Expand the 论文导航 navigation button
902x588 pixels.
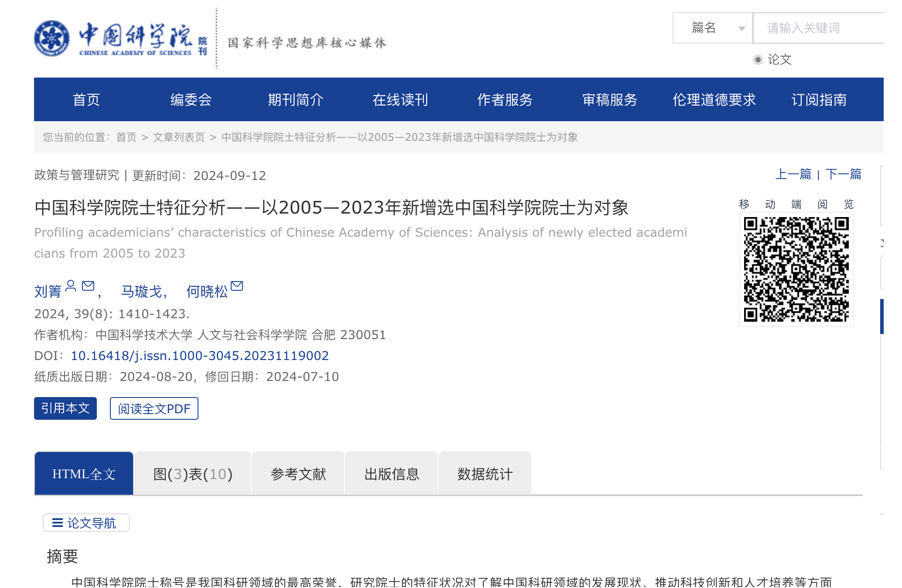point(86,523)
